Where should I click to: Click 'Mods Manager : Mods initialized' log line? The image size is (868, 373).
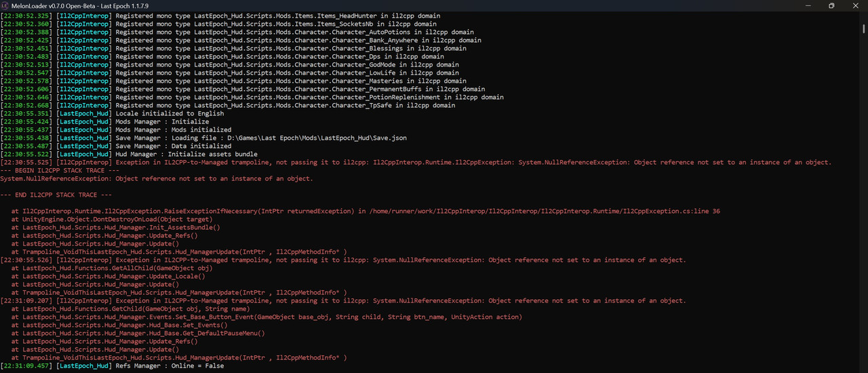click(x=116, y=130)
